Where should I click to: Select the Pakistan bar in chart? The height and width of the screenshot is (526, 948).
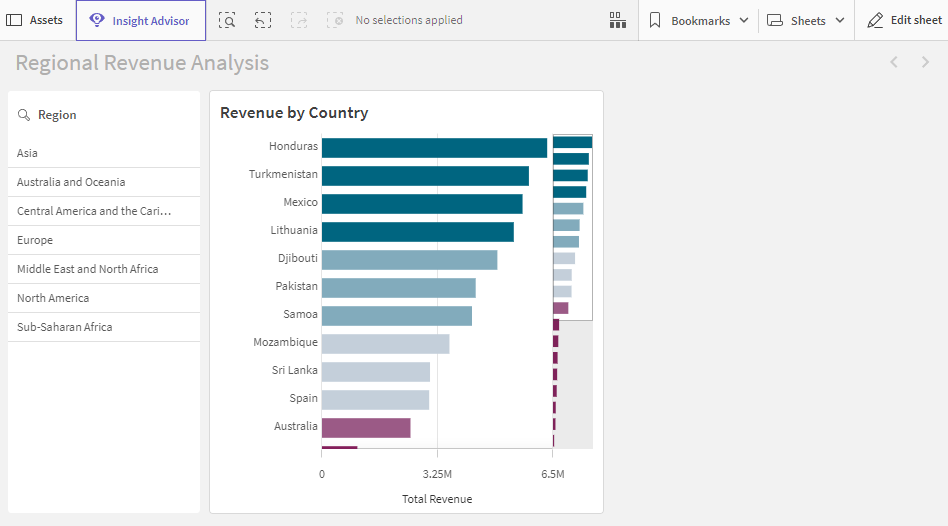398,287
